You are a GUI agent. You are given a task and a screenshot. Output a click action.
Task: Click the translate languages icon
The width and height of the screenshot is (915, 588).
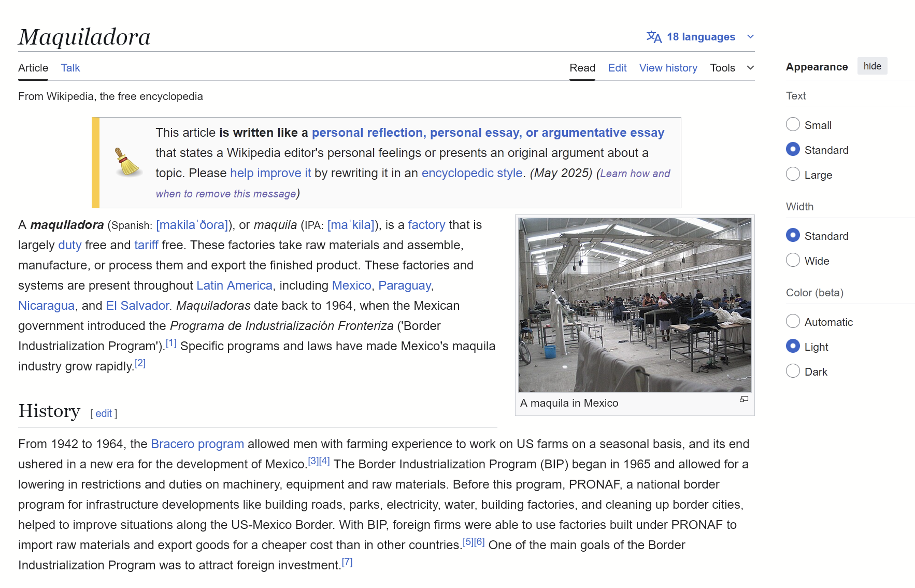click(654, 37)
